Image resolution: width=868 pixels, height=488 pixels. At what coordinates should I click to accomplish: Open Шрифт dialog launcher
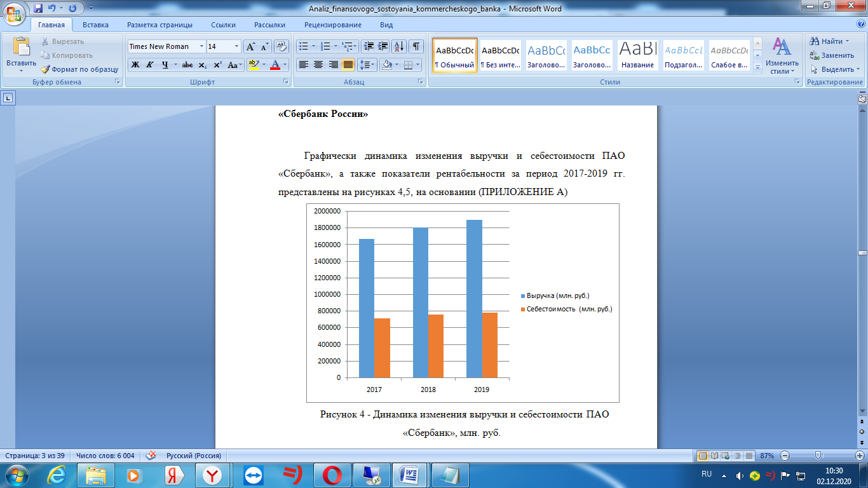286,82
